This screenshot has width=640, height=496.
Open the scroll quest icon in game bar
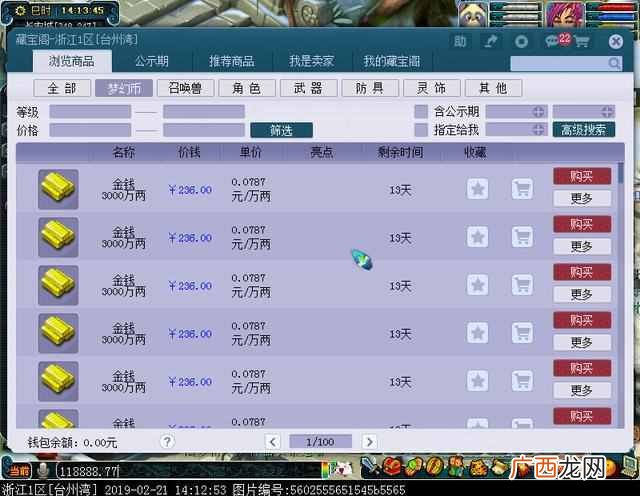coord(498,467)
